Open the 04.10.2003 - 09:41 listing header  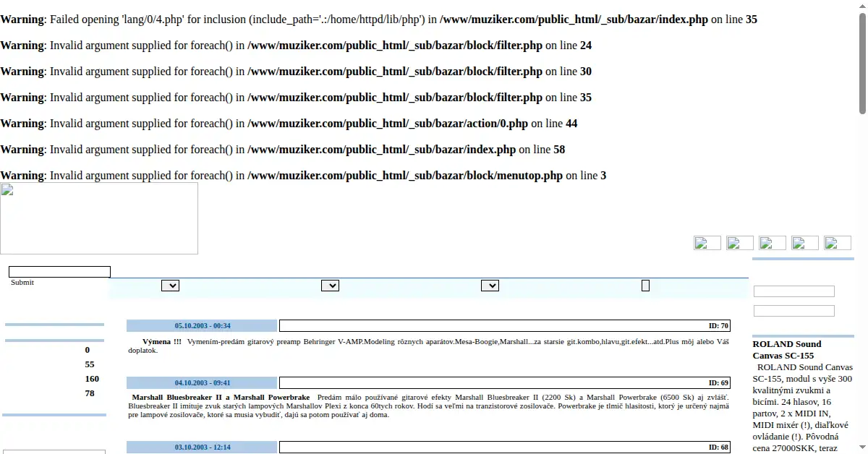coord(202,382)
